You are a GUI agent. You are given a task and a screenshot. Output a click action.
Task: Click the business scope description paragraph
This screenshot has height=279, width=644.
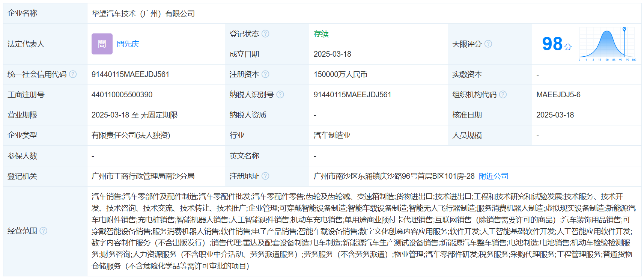pyautogui.click(x=364, y=231)
